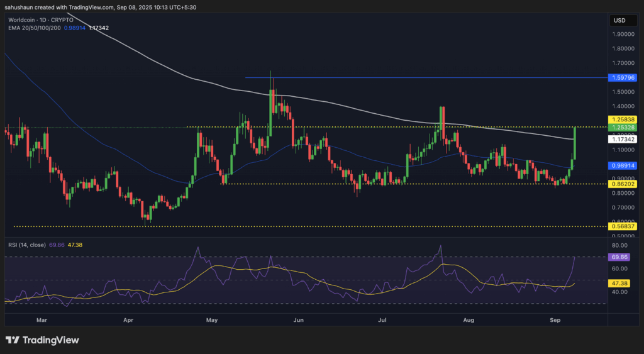Click the May label on time axis
The height and width of the screenshot is (354, 644).
(x=212, y=320)
